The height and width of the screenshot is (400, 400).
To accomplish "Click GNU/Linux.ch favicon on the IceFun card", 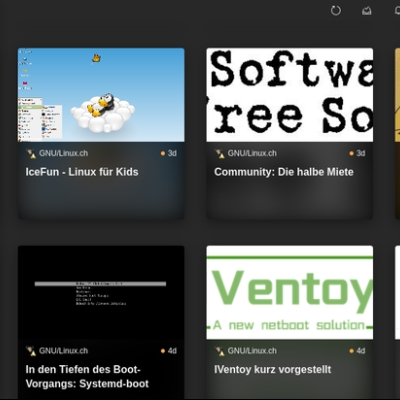I will [31, 154].
